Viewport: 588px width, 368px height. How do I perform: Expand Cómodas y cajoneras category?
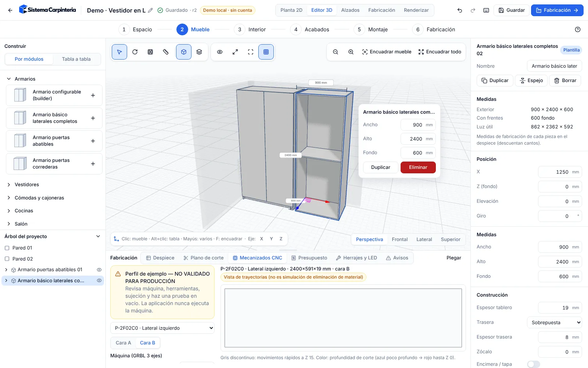9,198
